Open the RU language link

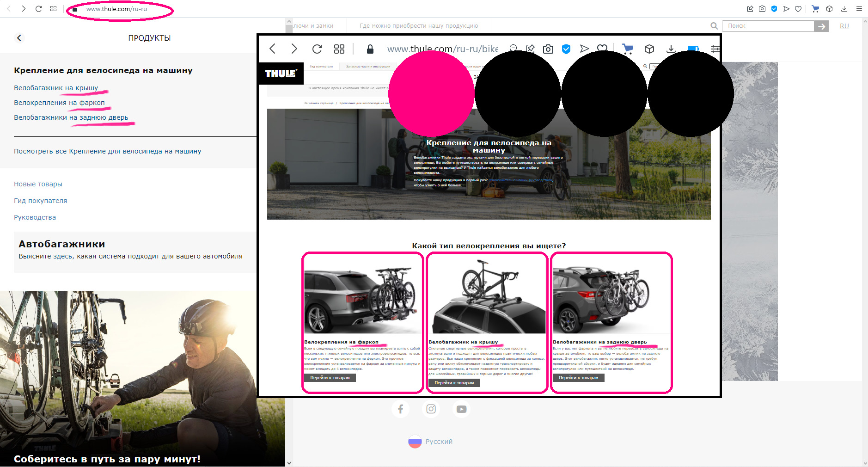click(x=844, y=26)
